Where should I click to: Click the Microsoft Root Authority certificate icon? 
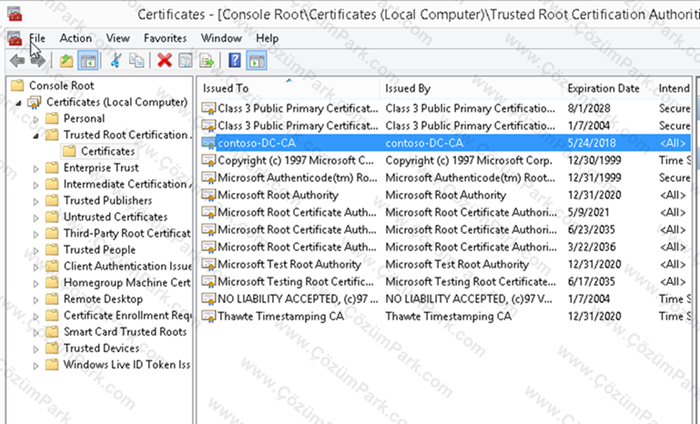point(208,195)
